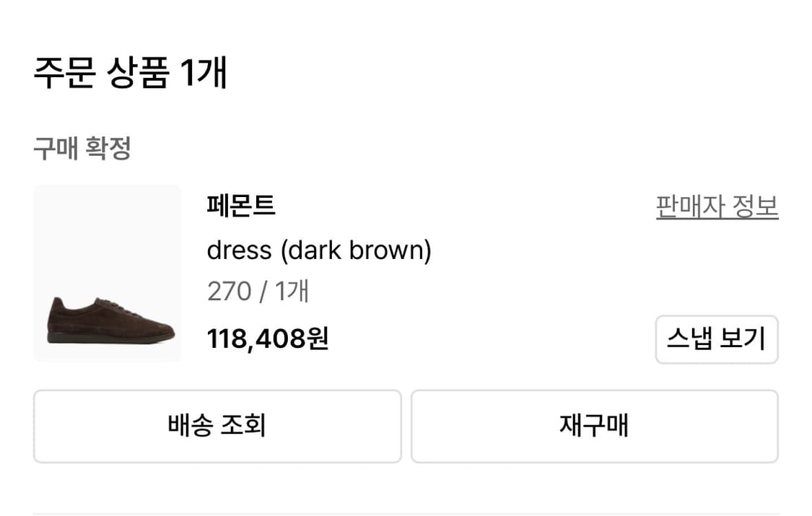Select the order price in won
The image size is (812, 516).
268,338
